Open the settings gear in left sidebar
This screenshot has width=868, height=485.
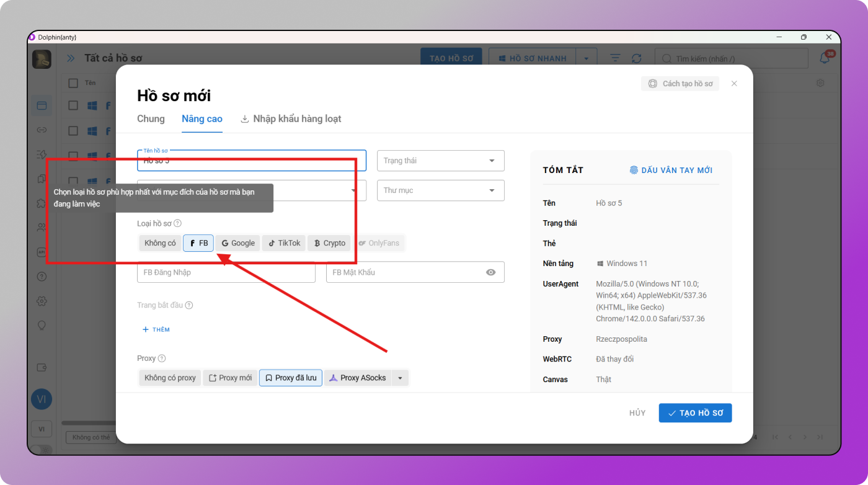[42, 301]
